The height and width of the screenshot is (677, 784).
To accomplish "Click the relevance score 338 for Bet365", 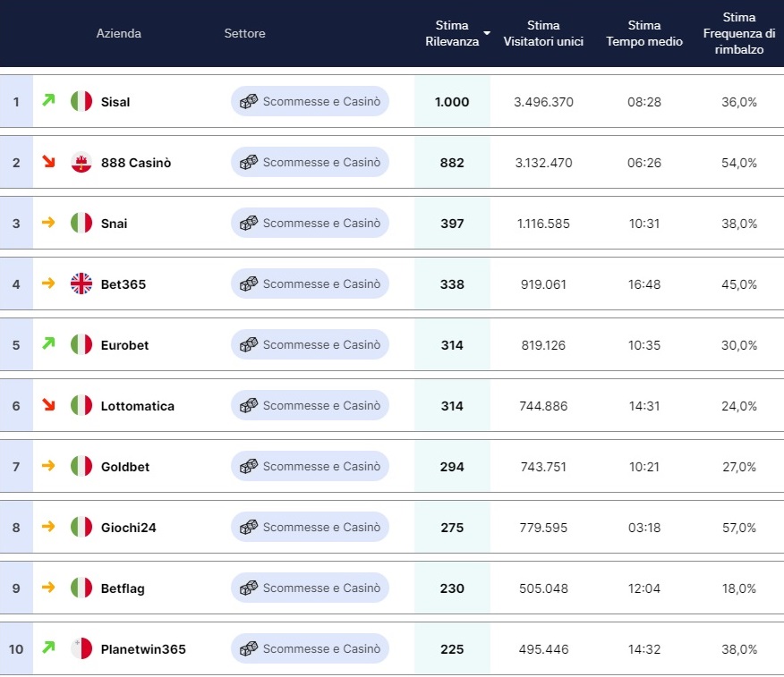I will [x=452, y=284].
